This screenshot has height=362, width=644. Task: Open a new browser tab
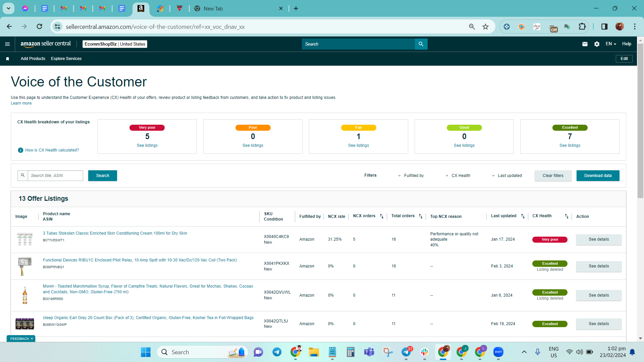[296, 8]
